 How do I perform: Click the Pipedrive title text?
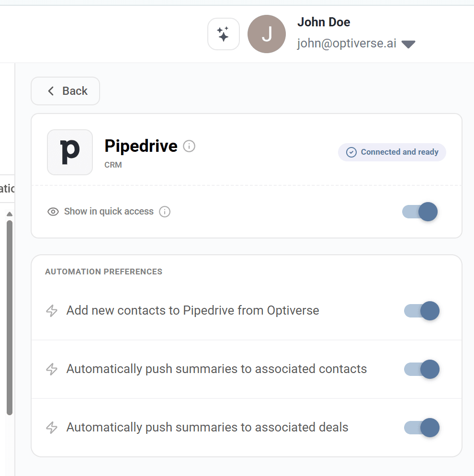141,146
